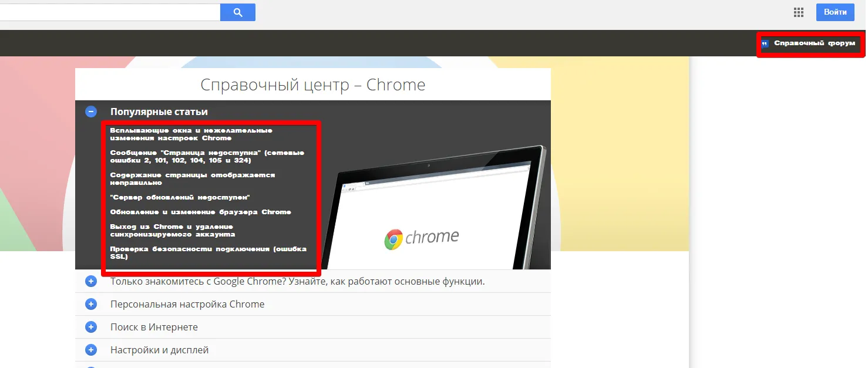
Task: Click the Популярные статьи heading
Action: click(159, 112)
